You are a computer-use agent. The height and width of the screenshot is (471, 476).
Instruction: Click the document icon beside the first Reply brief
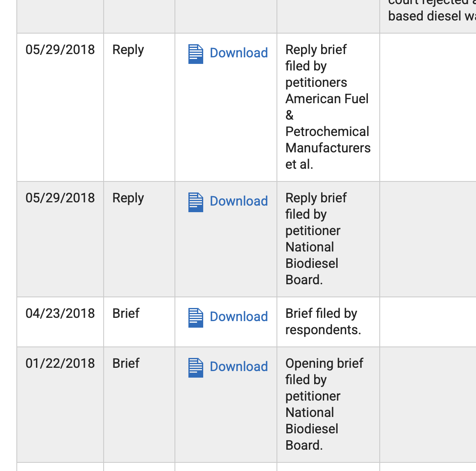coord(195,53)
